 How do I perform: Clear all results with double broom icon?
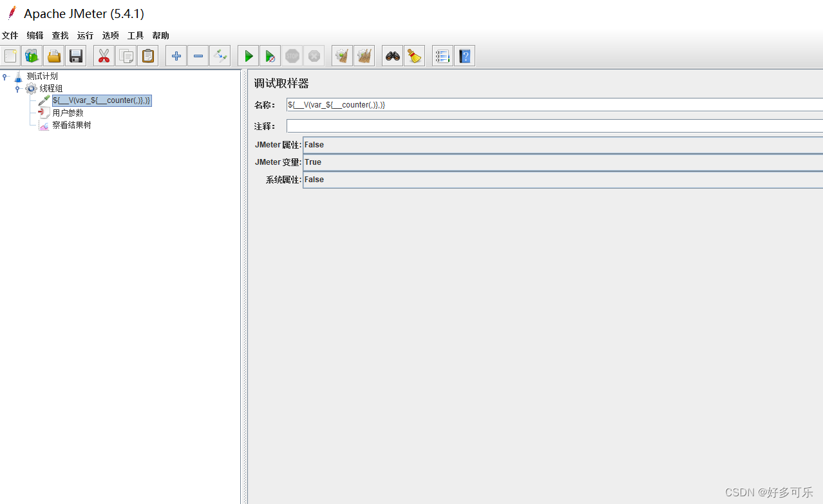(x=364, y=56)
